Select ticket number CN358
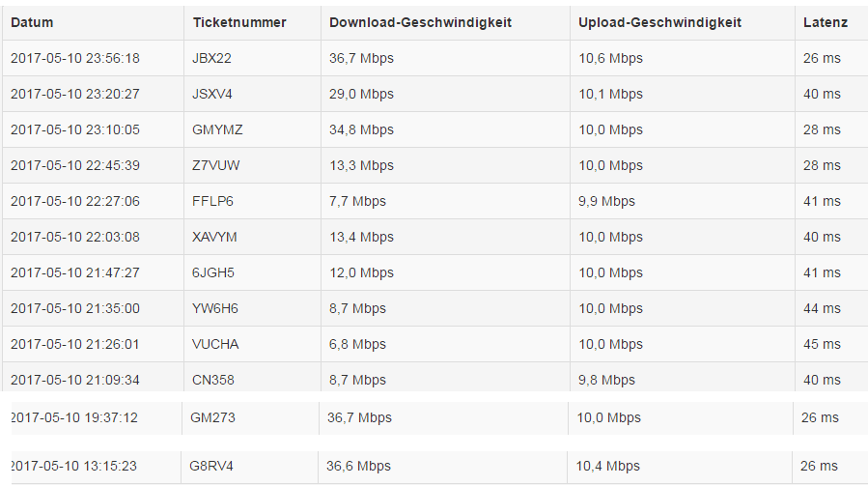This screenshot has height=486, width=868. (213, 380)
